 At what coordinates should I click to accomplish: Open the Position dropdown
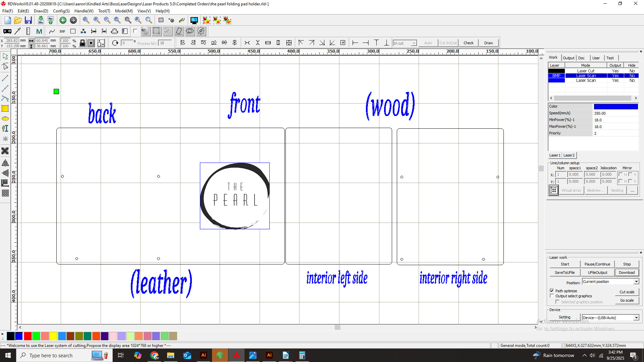(x=636, y=282)
